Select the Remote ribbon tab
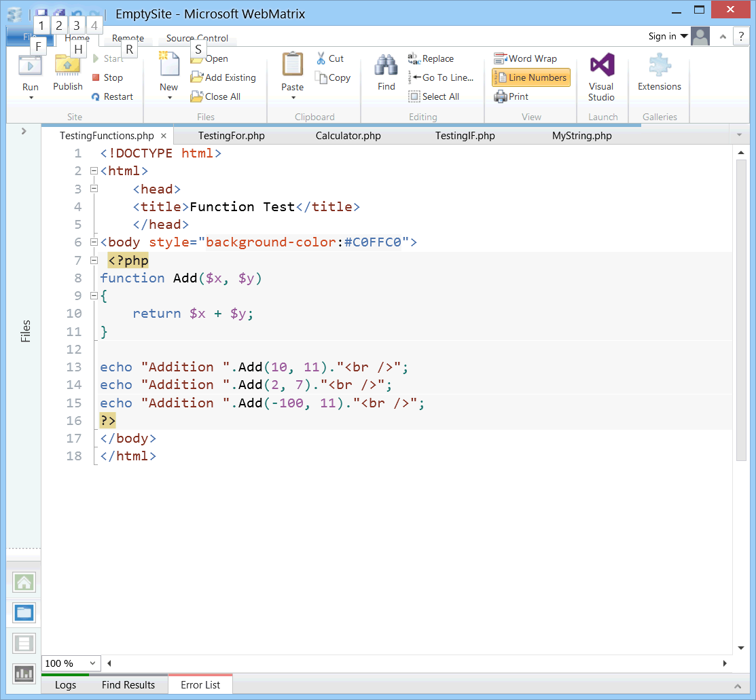The width and height of the screenshot is (756, 700). tap(128, 38)
